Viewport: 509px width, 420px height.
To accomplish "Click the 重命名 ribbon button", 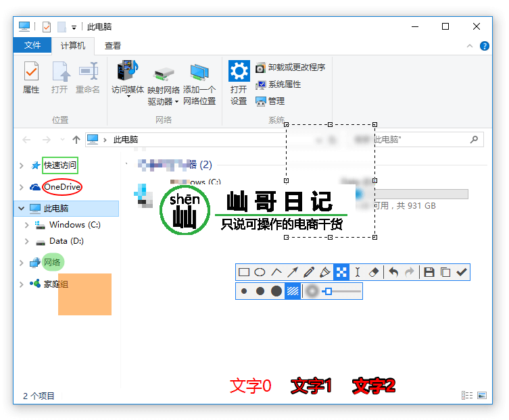I will 88,78.
